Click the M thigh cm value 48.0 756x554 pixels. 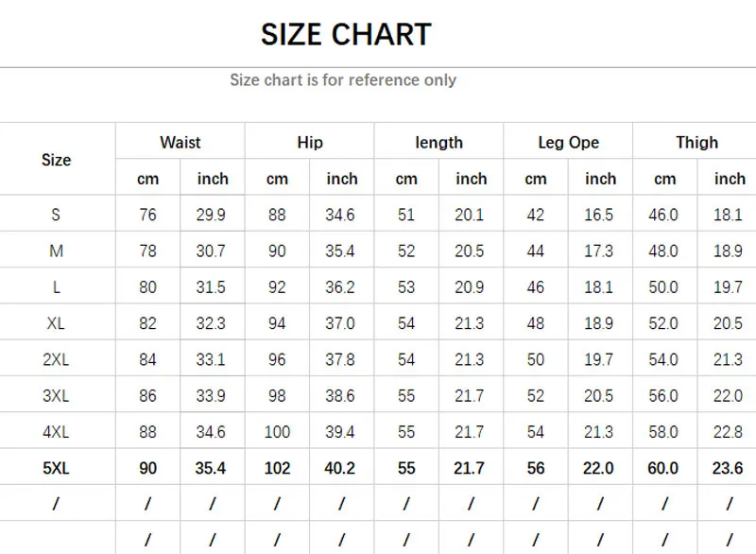point(663,251)
